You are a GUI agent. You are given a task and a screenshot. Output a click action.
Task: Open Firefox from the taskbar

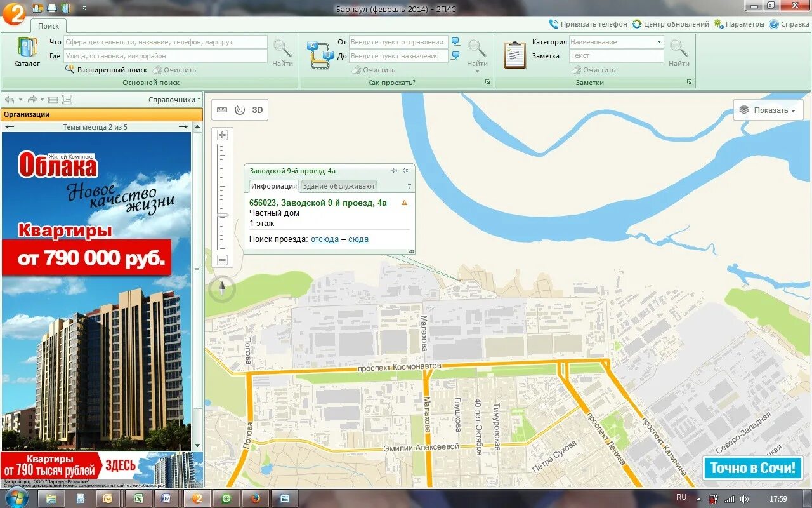pyautogui.click(x=256, y=498)
